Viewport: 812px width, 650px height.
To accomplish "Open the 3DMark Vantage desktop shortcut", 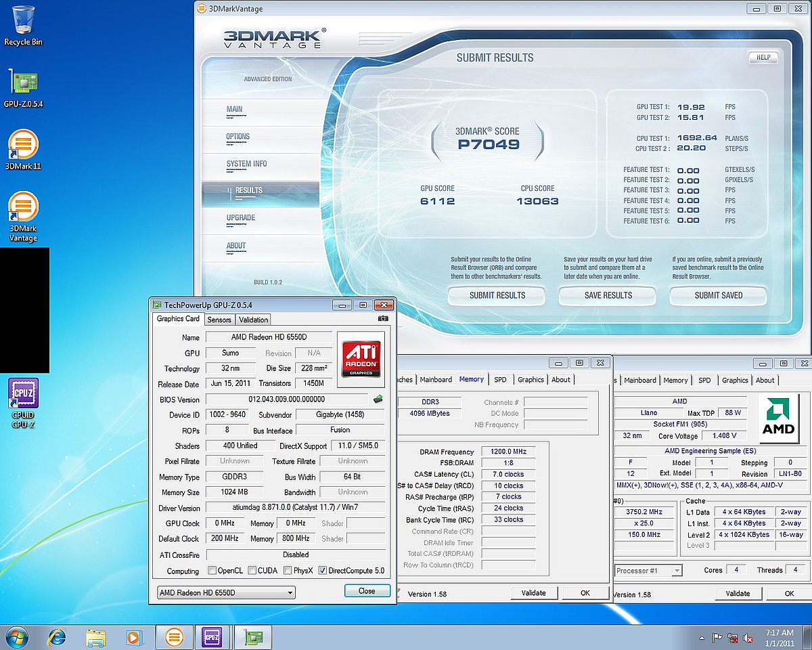I will click(x=23, y=217).
